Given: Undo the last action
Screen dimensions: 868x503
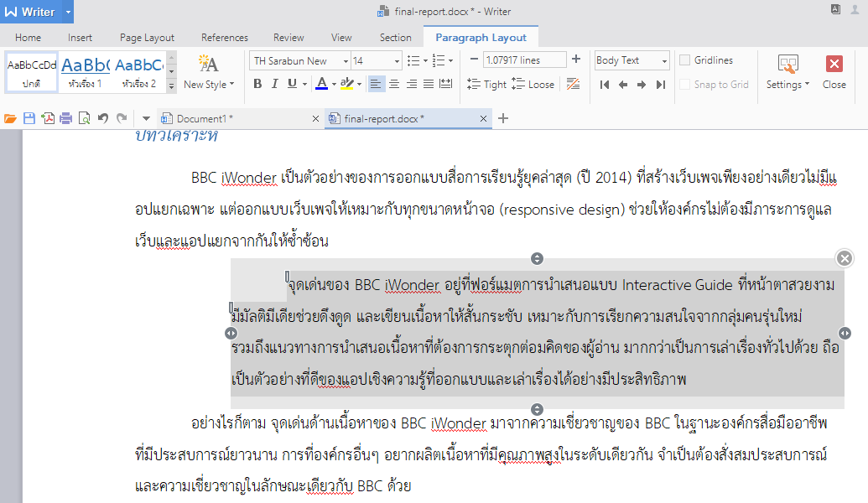Looking at the screenshot, I should tap(103, 118).
